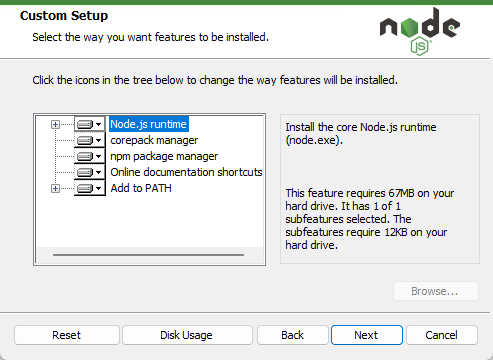Expand the Add to PATH tree node

click(55, 189)
